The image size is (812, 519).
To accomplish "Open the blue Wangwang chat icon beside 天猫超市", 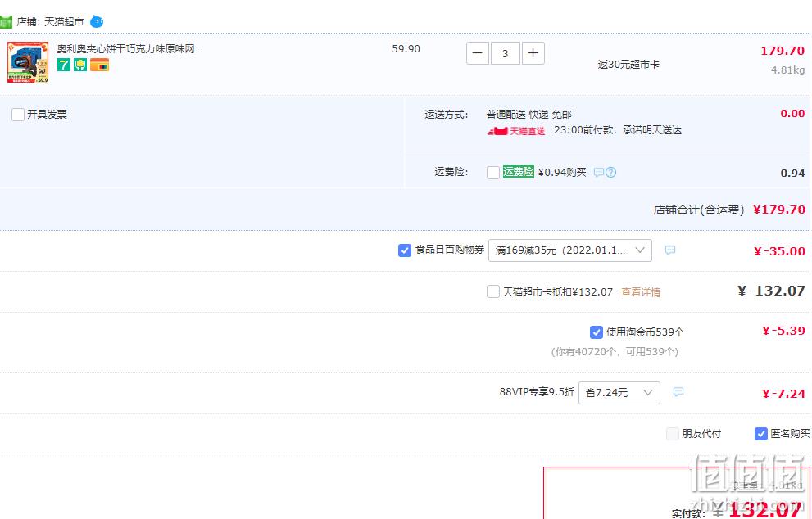I will (x=97, y=22).
